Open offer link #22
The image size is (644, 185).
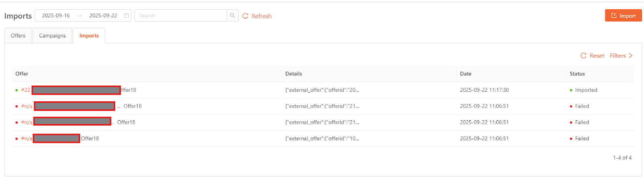tap(26, 90)
